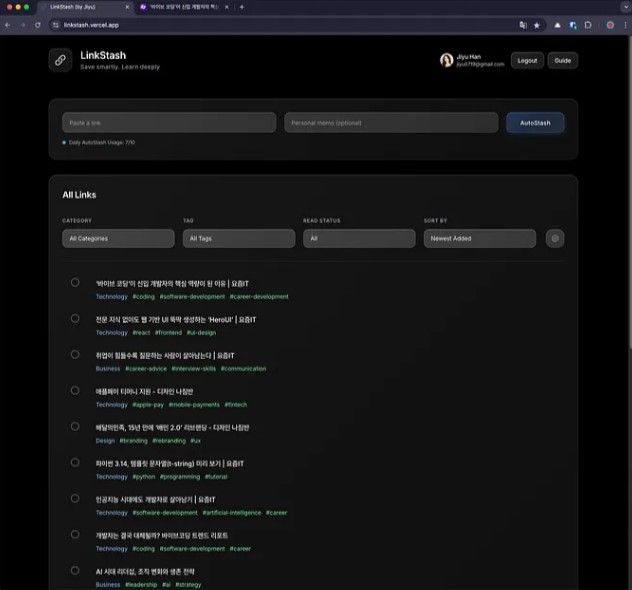The height and width of the screenshot is (590, 632).
Task: Click the browser translate page icon
Action: 523,25
